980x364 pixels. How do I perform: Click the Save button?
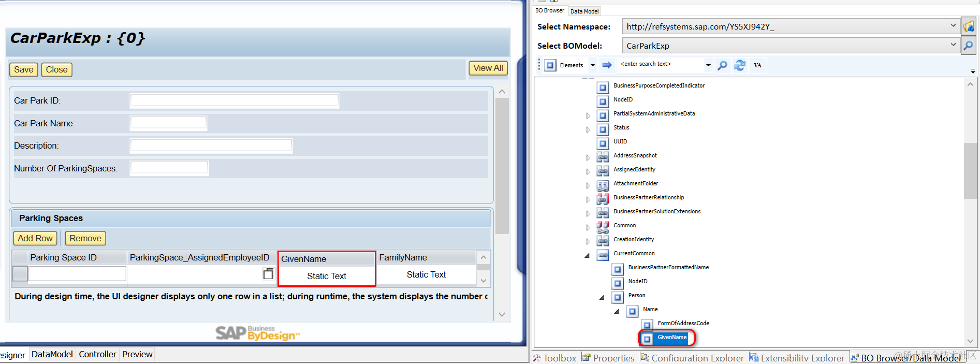(24, 69)
